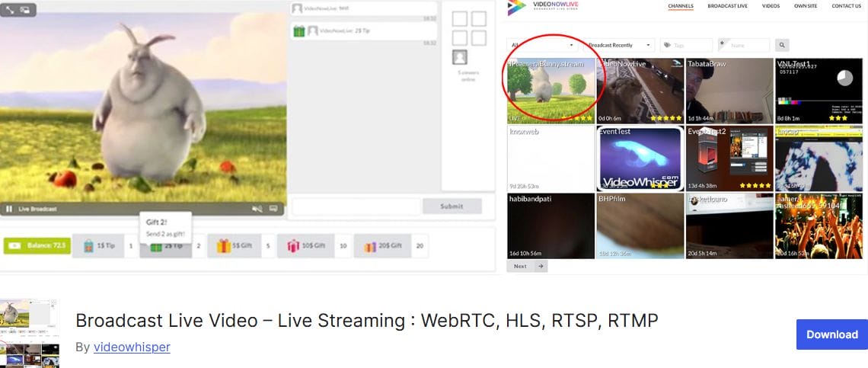Screen dimensions: 868x368
Task: Click the Name filter field
Action: pyautogui.click(x=743, y=45)
